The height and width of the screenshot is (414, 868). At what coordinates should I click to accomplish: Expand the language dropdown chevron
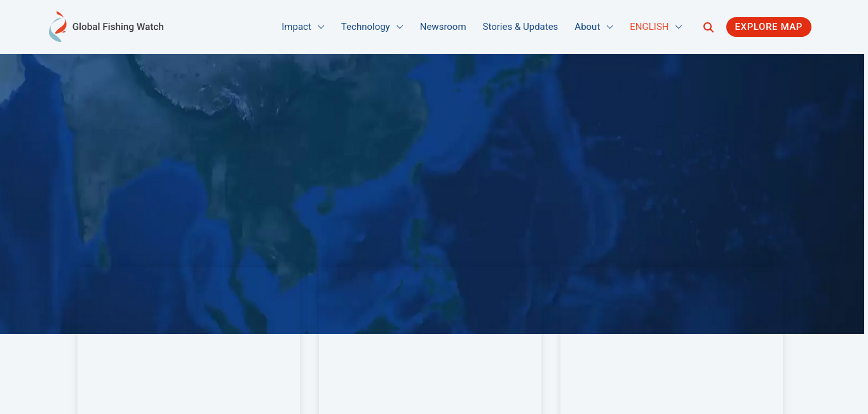tap(679, 27)
